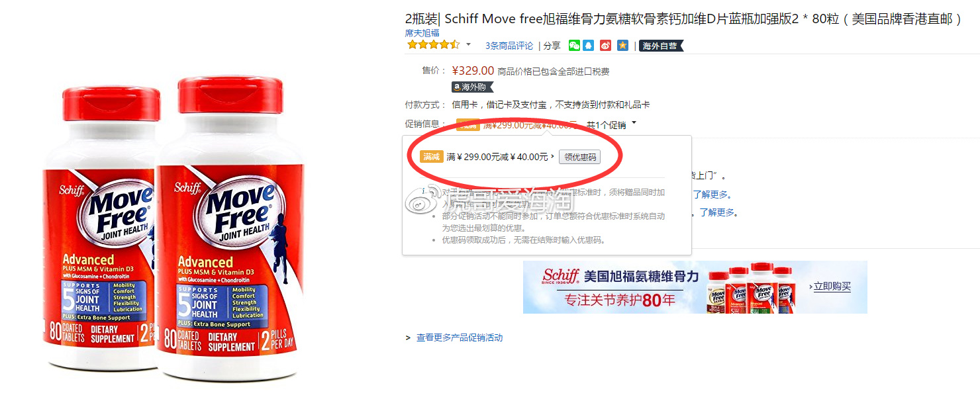Click the 海外自营 badge
Image resolution: width=980 pixels, height=399 pixels.
click(x=661, y=46)
